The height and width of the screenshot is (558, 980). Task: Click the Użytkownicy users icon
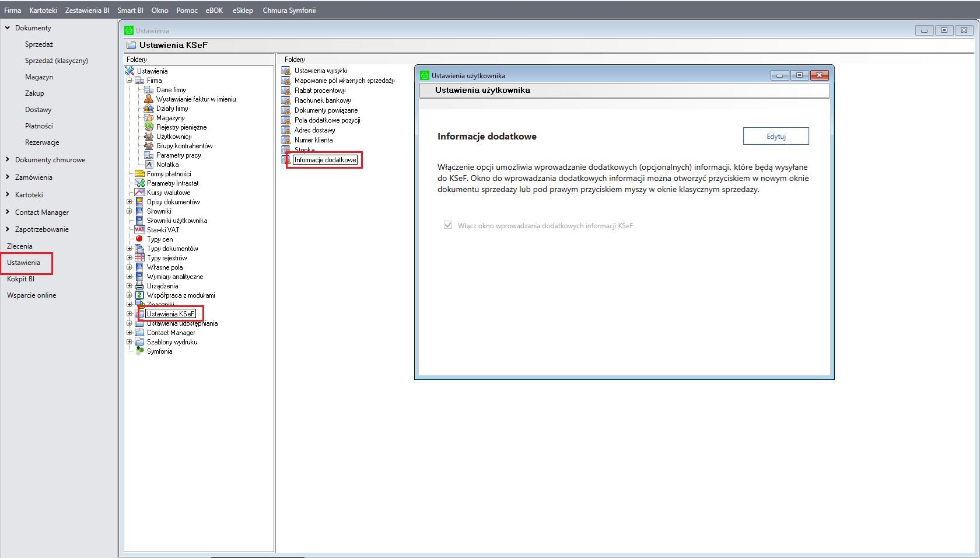point(149,137)
